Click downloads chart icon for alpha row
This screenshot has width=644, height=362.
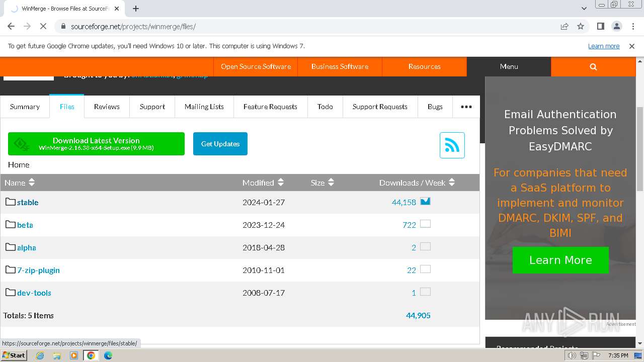click(425, 246)
